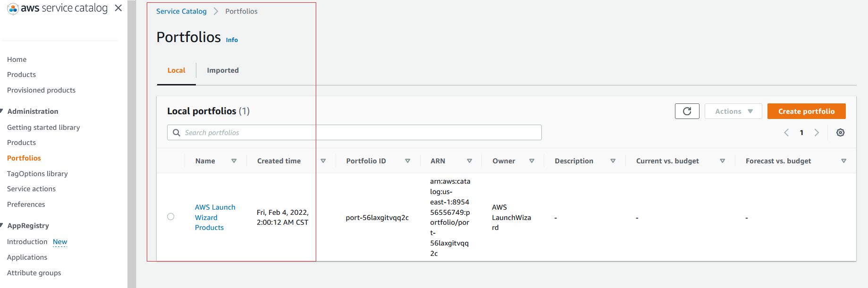Click the Search portfolios field
Screen dimensions: 868x288
(354, 133)
